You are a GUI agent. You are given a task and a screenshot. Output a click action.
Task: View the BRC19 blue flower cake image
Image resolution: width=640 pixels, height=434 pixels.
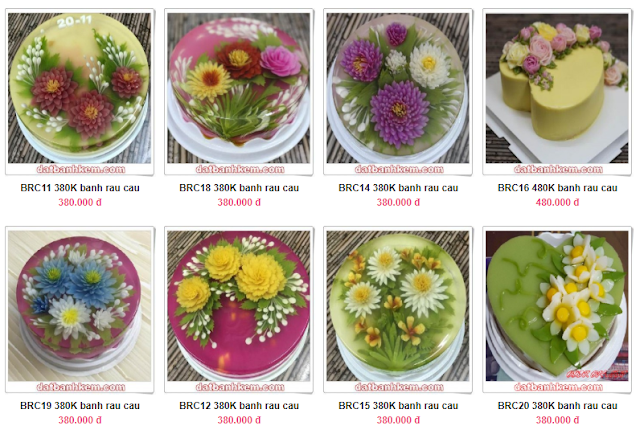(80, 310)
